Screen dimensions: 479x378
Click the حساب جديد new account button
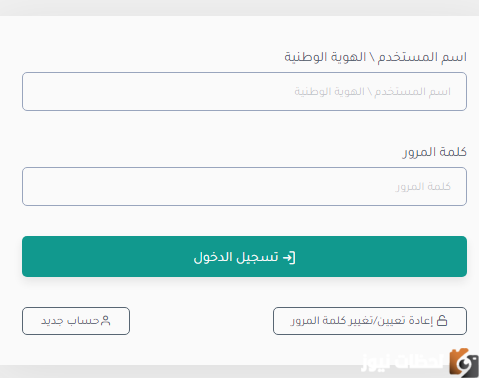tap(76, 321)
